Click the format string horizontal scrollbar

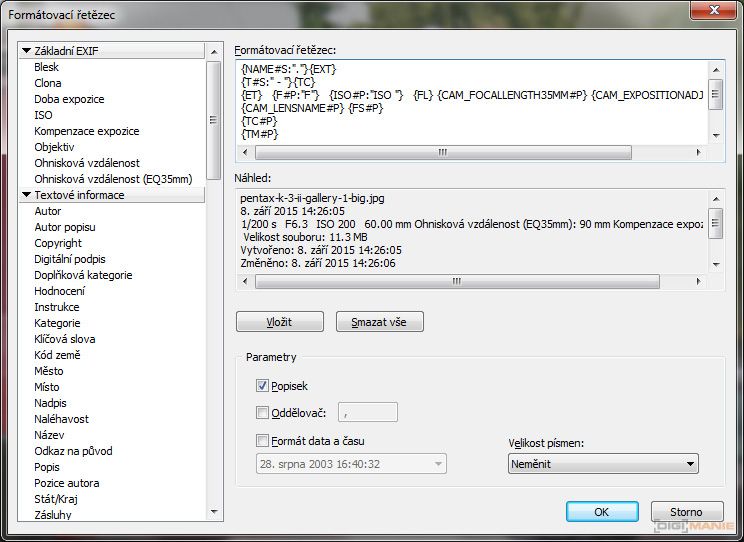coord(442,153)
